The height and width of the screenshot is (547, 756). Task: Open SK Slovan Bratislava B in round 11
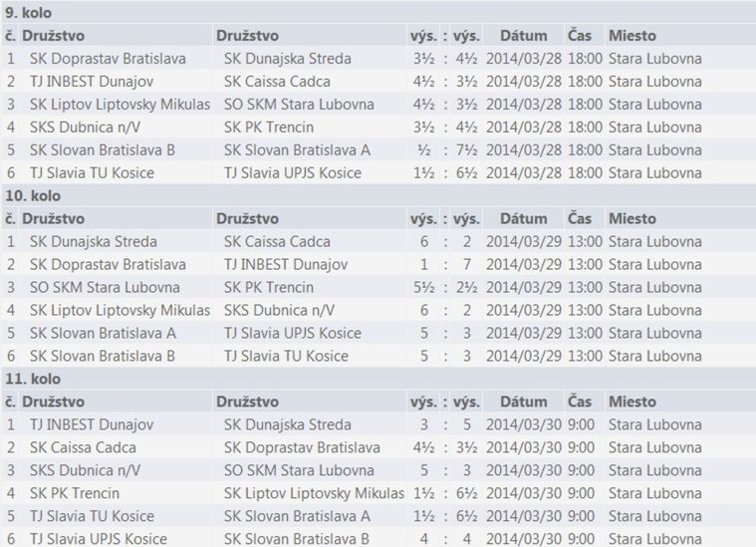coord(296,539)
